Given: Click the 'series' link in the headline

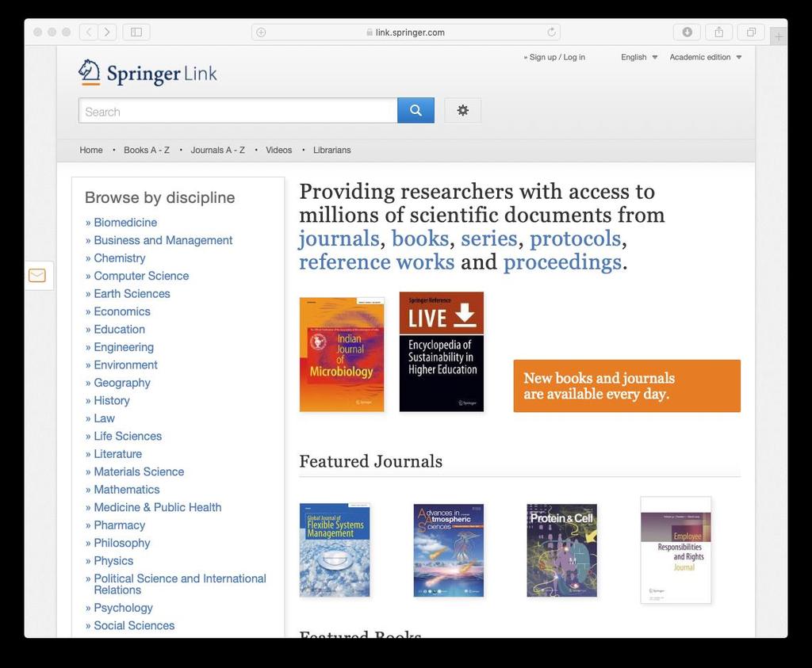Looking at the screenshot, I should tap(488, 239).
